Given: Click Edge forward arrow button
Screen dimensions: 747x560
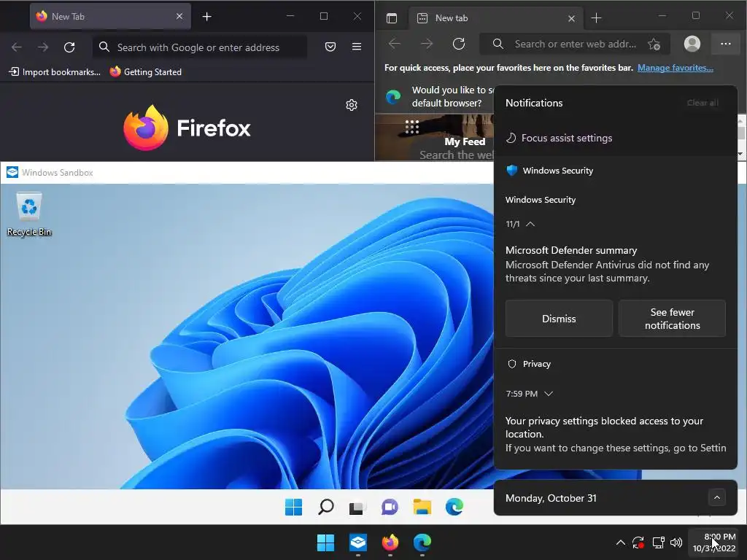Looking at the screenshot, I should (427, 44).
